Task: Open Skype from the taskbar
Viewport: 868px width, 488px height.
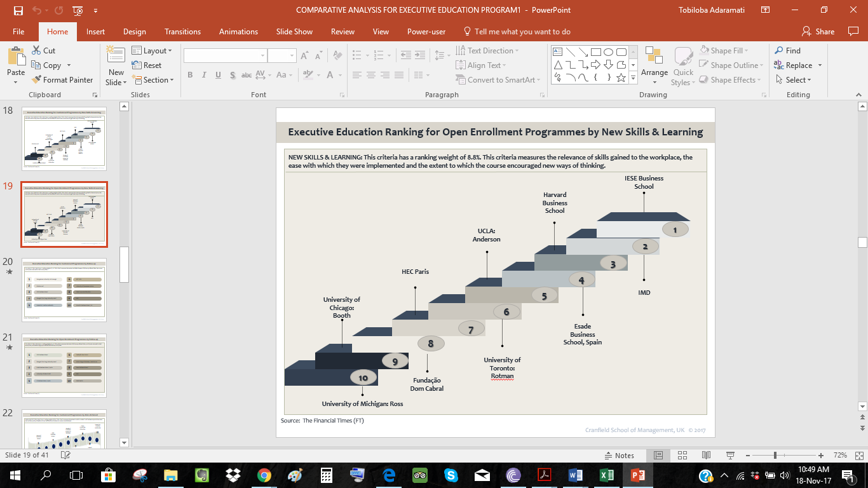Action: pyautogui.click(x=451, y=475)
